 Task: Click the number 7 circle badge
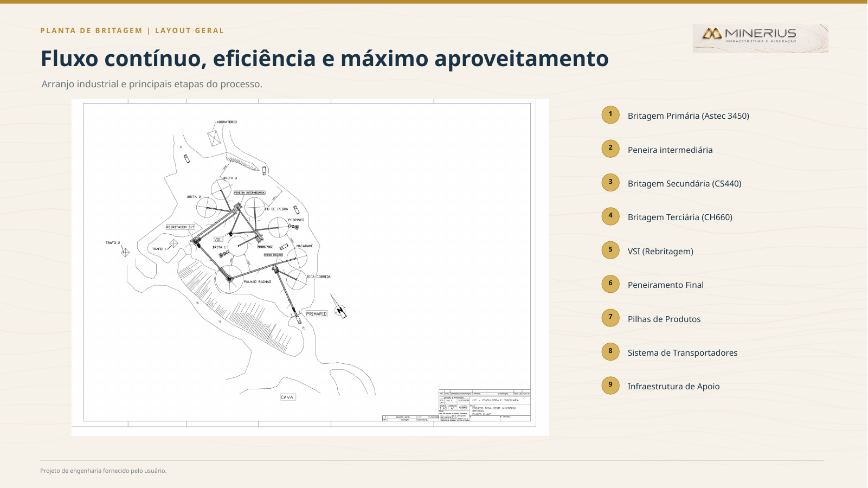pos(610,317)
